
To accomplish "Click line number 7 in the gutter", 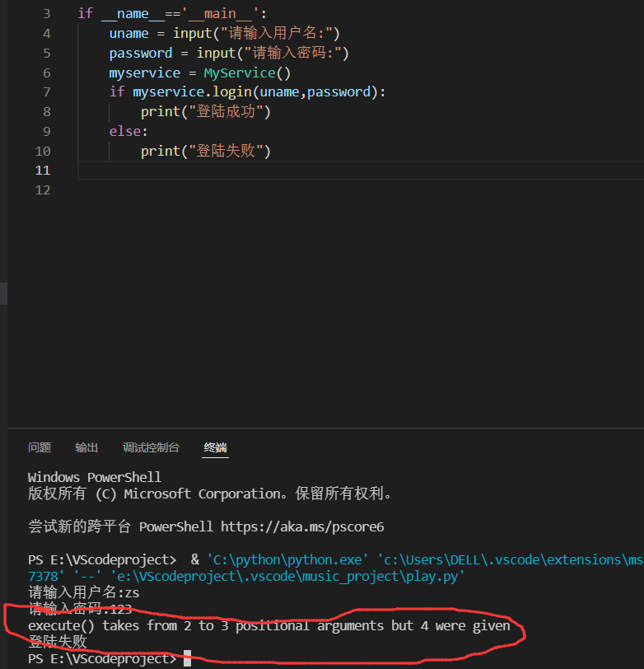I will [x=46, y=91].
